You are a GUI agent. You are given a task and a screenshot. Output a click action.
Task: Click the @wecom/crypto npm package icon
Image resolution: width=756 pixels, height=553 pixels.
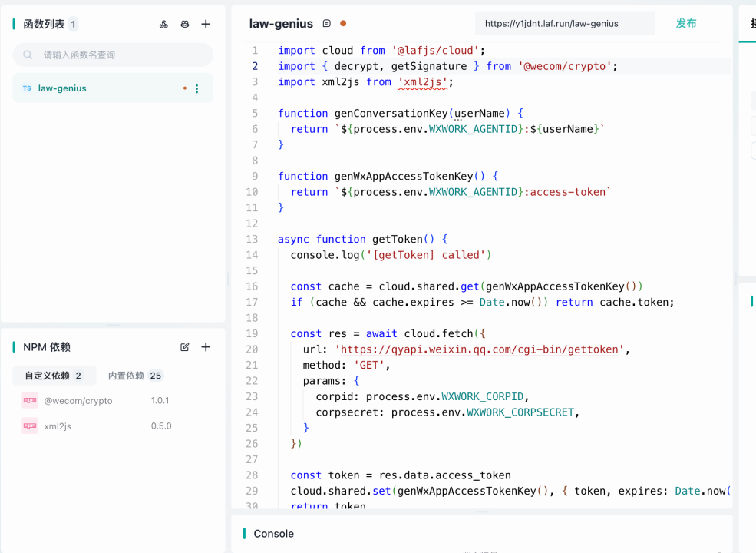[29, 400]
